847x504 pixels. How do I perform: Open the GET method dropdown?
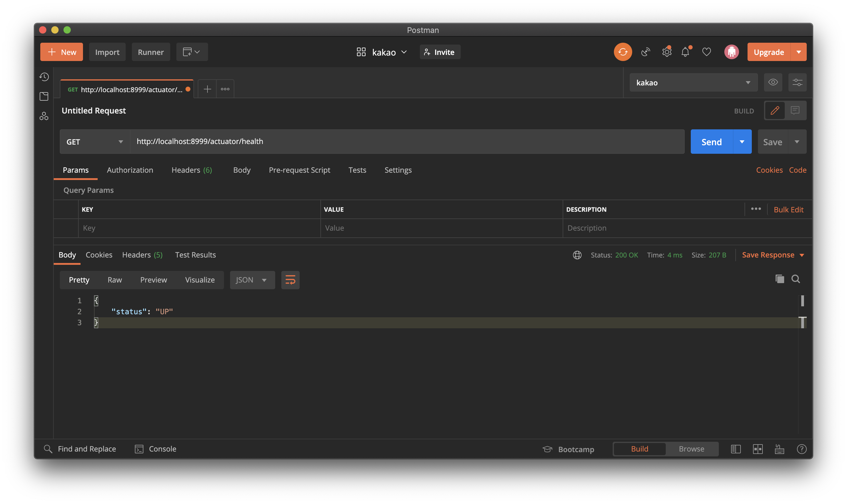[x=95, y=142]
